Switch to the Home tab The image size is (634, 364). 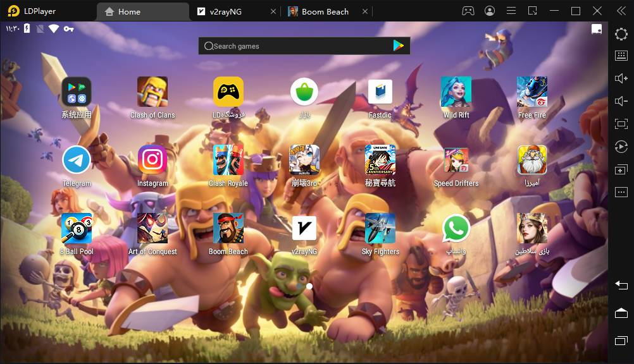point(142,12)
